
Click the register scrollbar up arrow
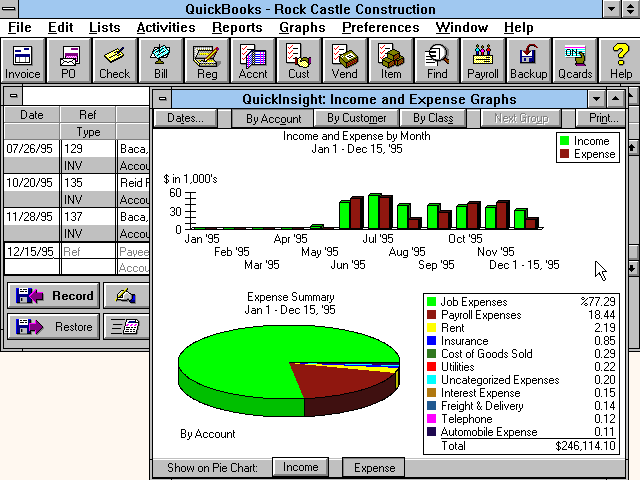pyautogui.click(x=632, y=147)
